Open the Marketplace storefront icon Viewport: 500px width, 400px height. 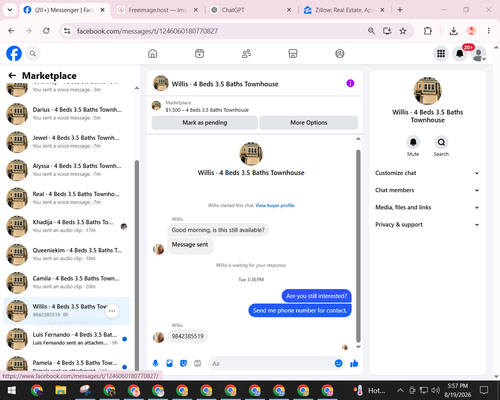pos(293,53)
